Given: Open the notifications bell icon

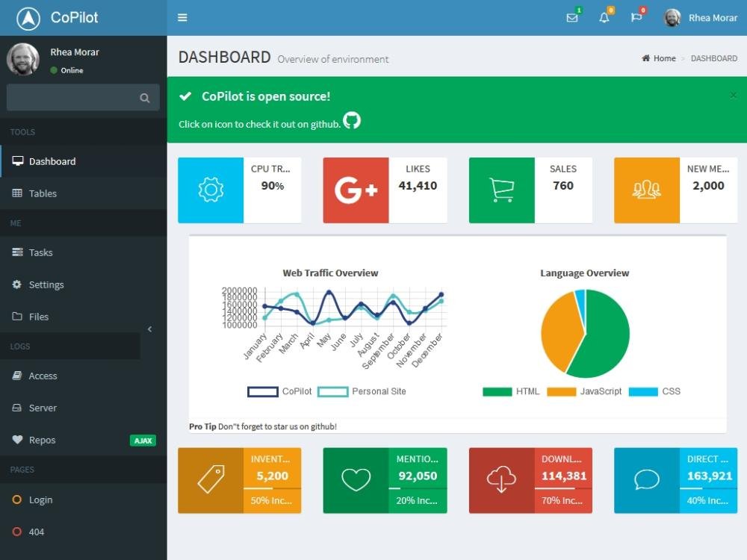Looking at the screenshot, I should 604,18.
